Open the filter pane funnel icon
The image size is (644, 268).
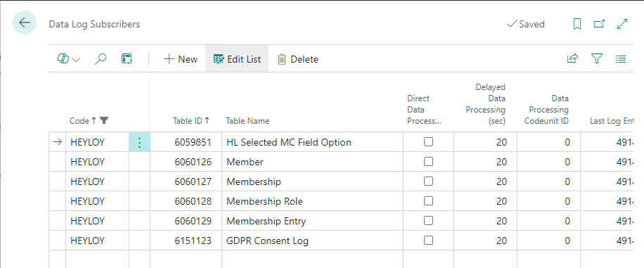[596, 59]
